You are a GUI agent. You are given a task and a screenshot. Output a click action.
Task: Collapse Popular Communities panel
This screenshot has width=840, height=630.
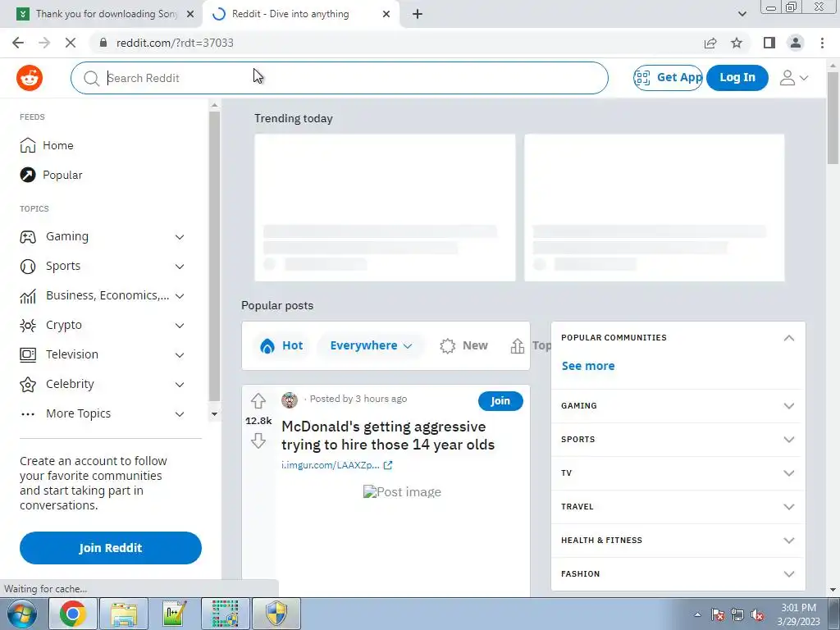tap(788, 338)
